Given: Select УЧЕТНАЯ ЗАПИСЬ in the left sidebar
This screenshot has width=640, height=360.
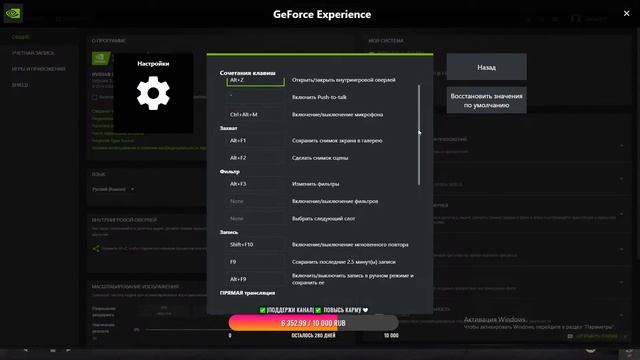Looking at the screenshot, I should pyautogui.click(x=33, y=53).
